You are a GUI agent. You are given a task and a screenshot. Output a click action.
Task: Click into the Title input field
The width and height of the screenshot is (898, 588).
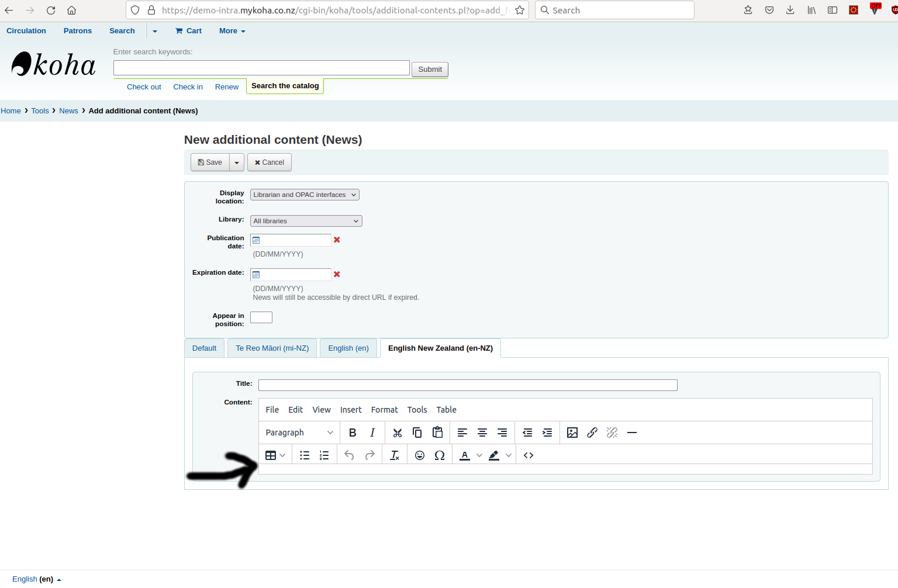click(468, 385)
